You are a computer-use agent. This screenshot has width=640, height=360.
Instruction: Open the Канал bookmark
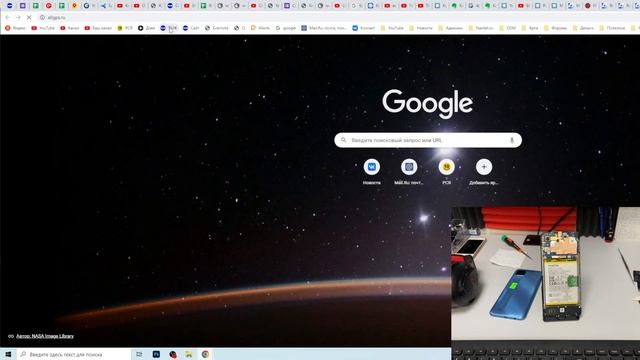click(70, 28)
